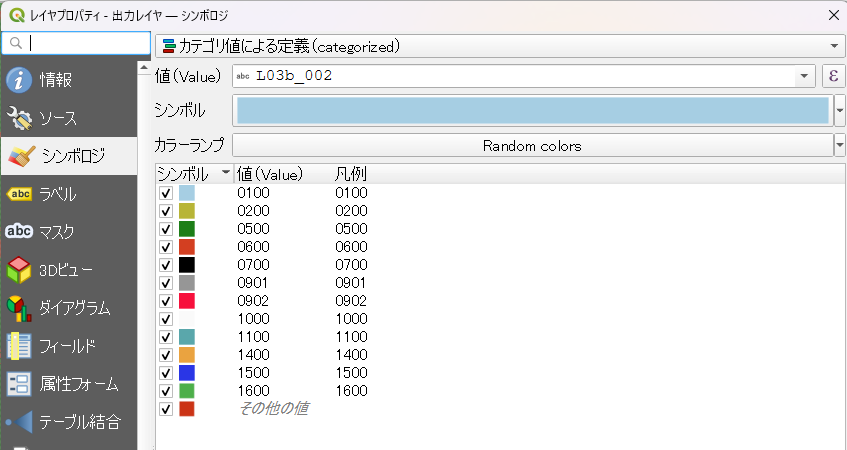847x450 pixels.
Task: Uncheck the 0902 category checkbox
Action: pyautogui.click(x=166, y=301)
